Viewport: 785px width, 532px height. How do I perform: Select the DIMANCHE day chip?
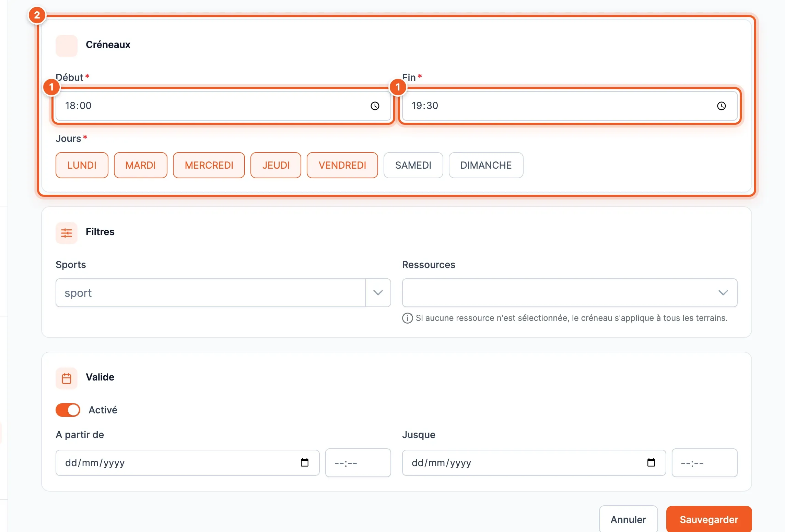[x=486, y=165]
